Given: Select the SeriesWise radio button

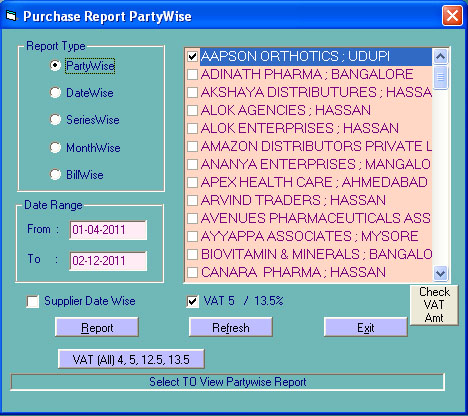Looking at the screenshot, I should [55, 120].
